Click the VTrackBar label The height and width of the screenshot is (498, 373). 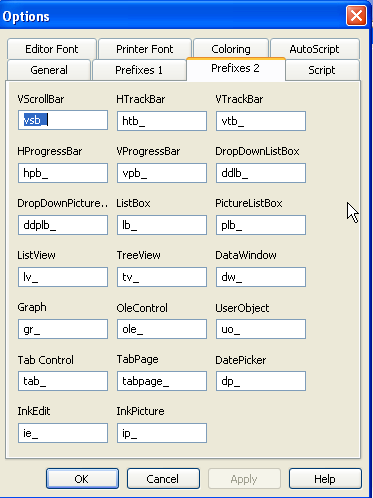coord(239,99)
